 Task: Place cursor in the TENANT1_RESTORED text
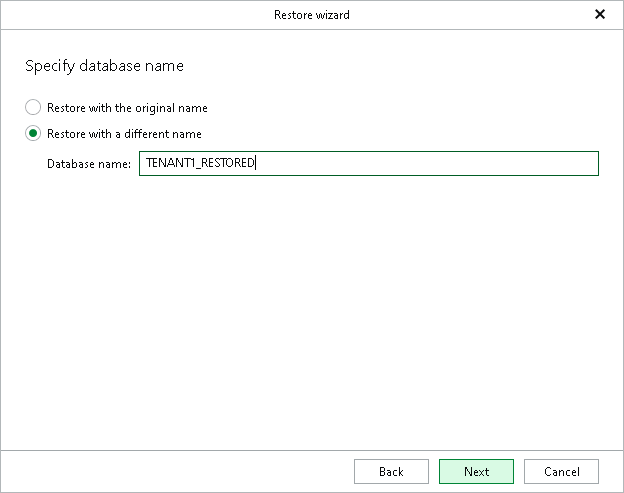200,163
